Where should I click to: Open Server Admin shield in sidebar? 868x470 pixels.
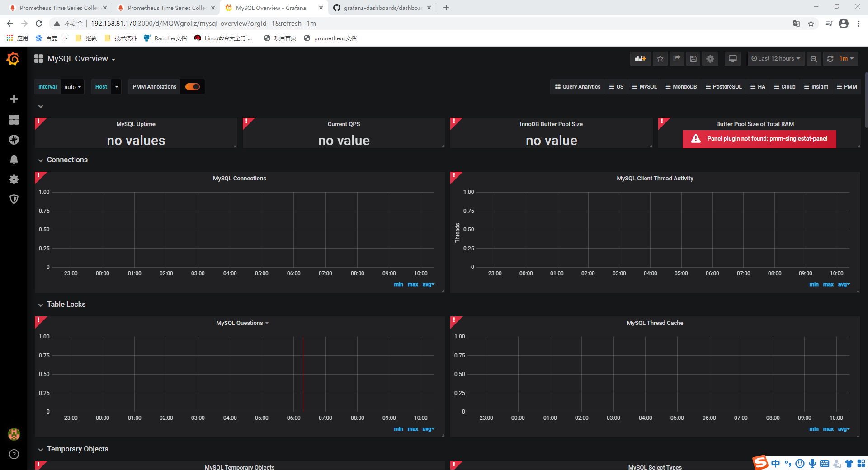point(14,199)
